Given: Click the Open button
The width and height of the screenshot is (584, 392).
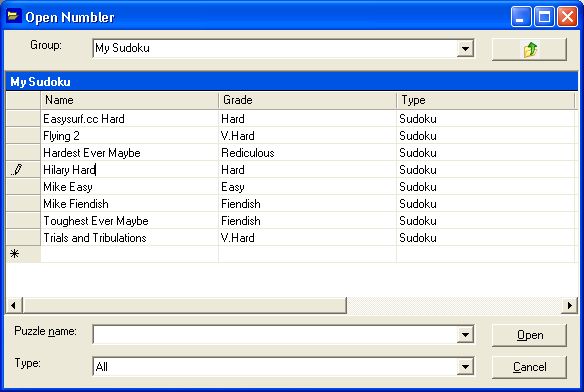Looking at the screenshot, I should point(529,335).
